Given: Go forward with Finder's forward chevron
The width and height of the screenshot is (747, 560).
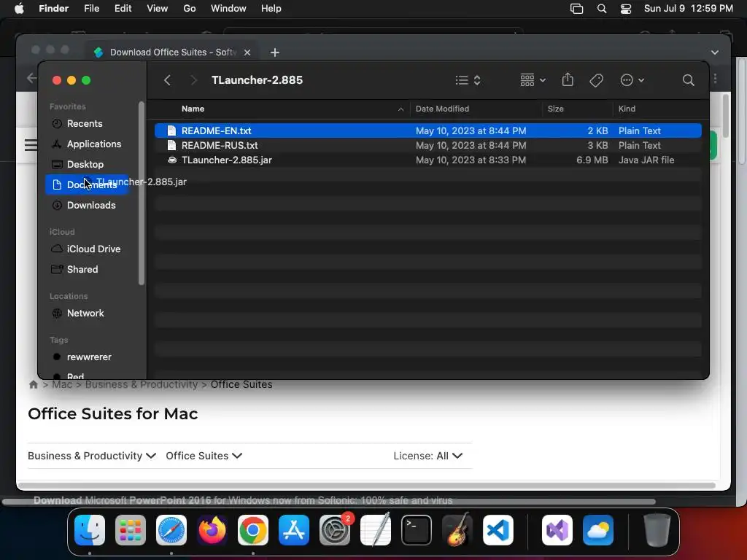Looking at the screenshot, I should coord(193,80).
